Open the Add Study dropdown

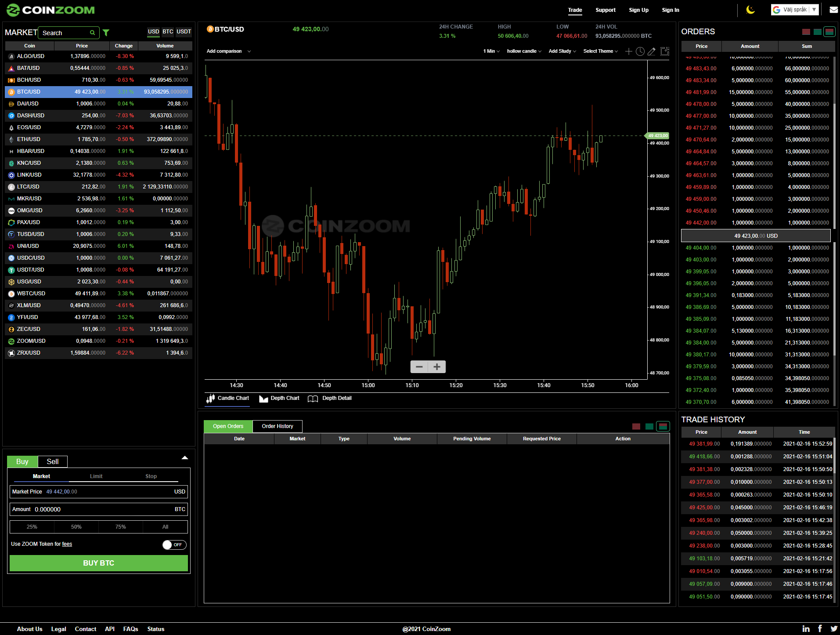tap(562, 51)
